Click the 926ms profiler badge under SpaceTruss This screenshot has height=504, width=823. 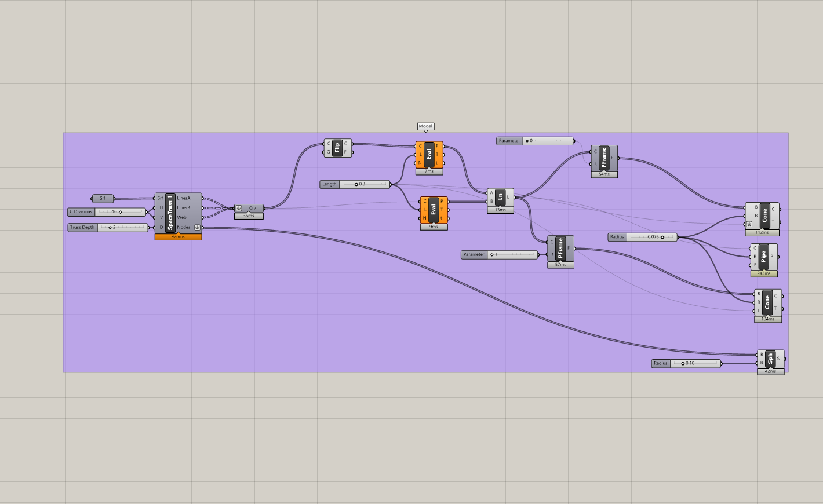[179, 236]
